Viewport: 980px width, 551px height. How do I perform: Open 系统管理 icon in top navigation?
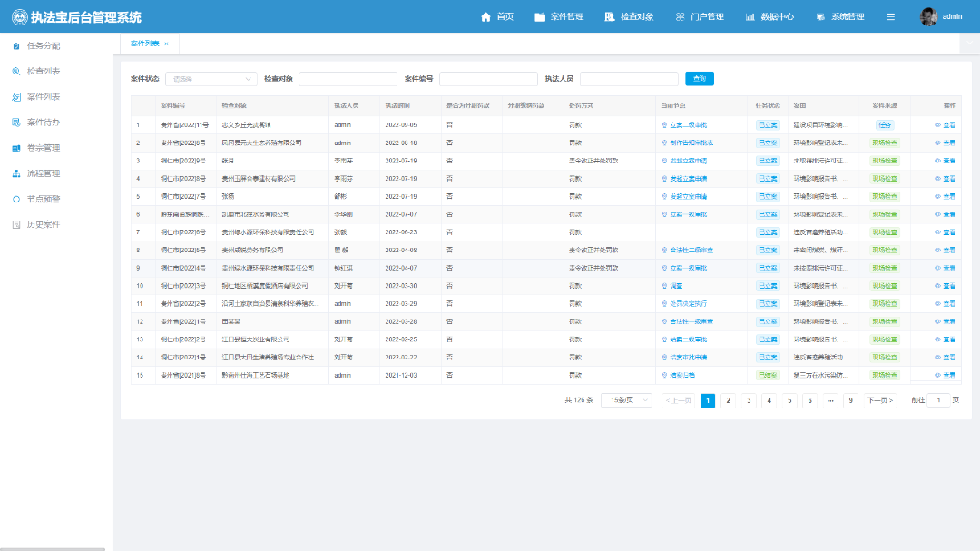coord(820,17)
